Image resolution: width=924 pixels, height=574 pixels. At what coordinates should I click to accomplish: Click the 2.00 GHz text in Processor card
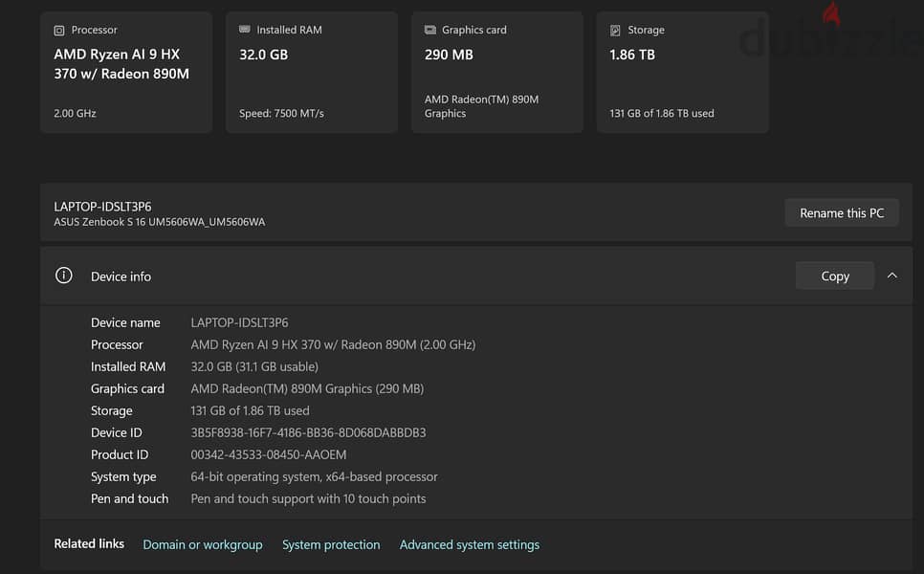pos(75,113)
